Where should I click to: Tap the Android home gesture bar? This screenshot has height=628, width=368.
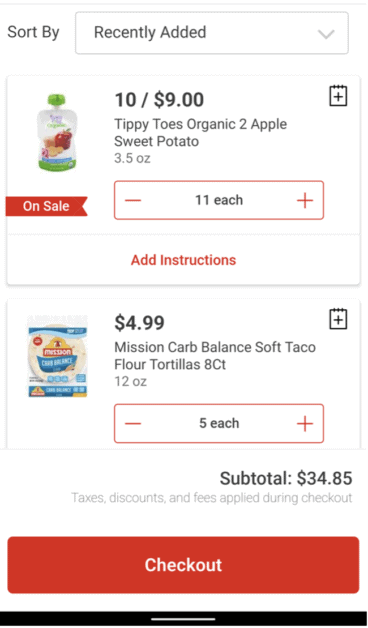click(183, 619)
